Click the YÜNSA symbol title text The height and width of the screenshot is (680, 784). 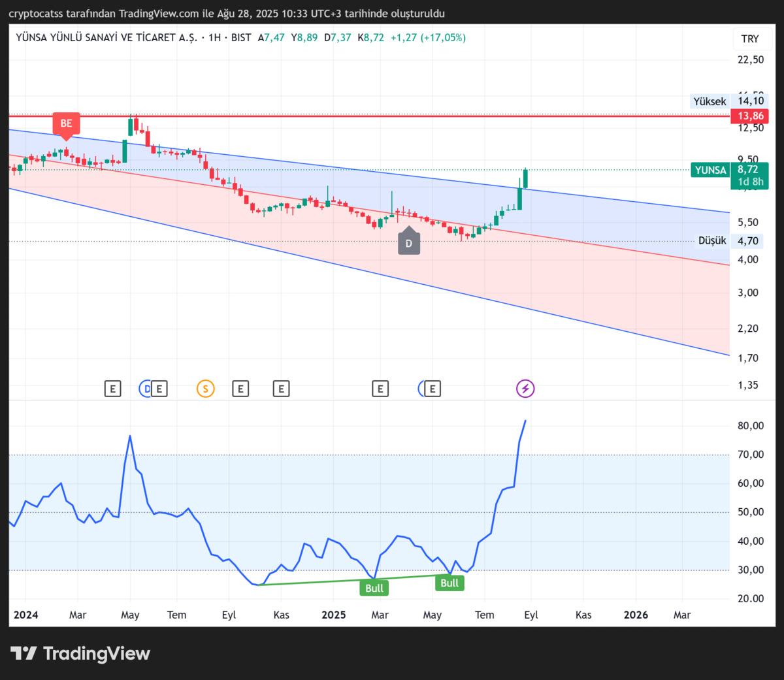pyautogui.click(x=106, y=38)
